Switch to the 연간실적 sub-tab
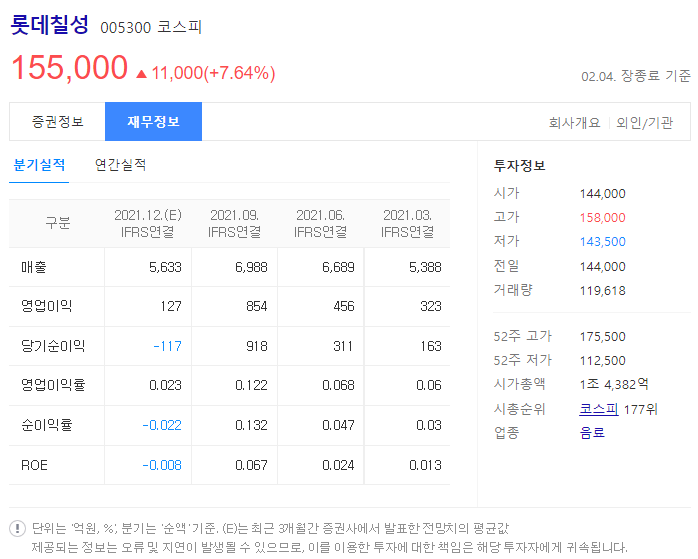Screen dimensions: 698x559 pyautogui.click(x=120, y=165)
